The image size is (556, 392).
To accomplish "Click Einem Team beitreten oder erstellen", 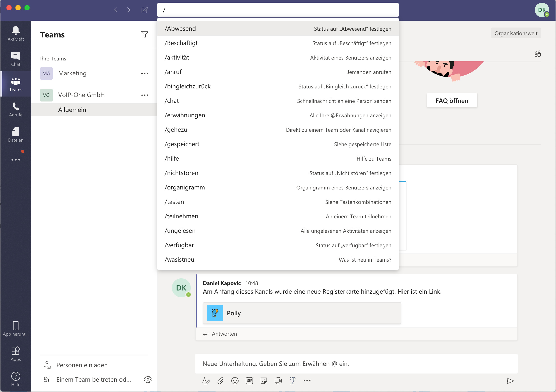I will click(87, 379).
